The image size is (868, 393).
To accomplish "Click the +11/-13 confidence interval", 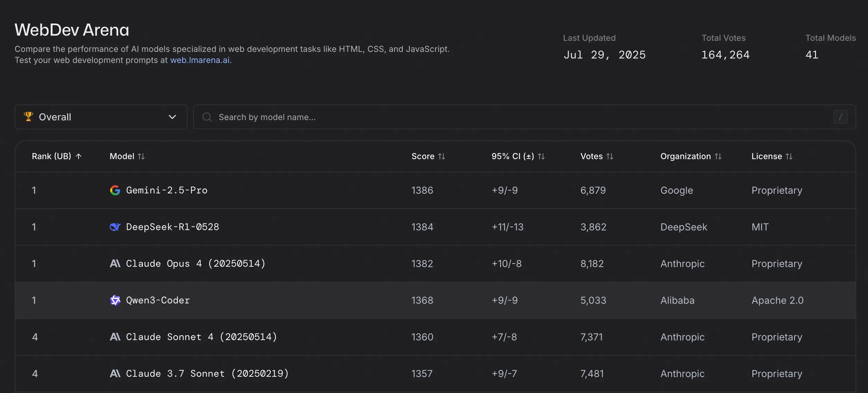I will point(507,227).
